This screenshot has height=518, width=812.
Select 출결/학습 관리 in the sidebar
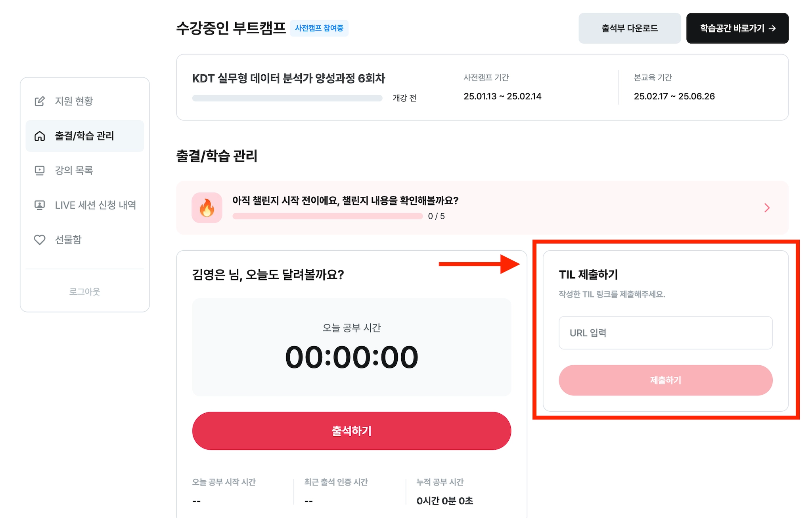85,136
